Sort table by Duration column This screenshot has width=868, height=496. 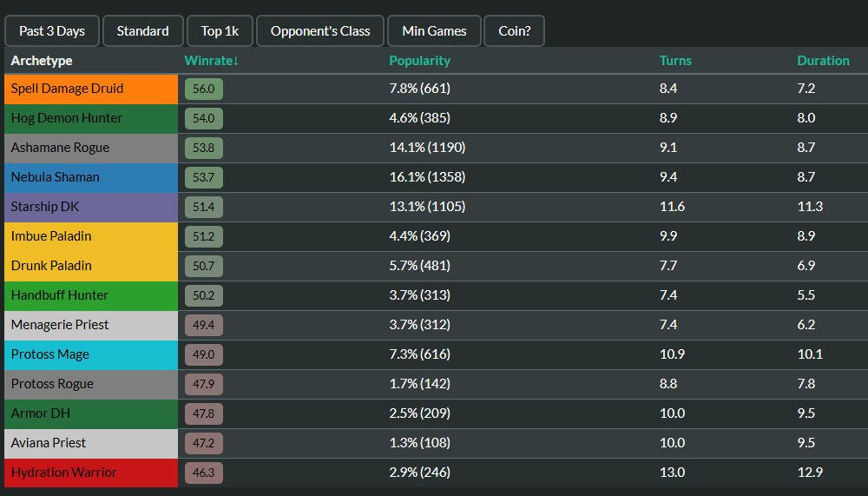(x=823, y=61)
